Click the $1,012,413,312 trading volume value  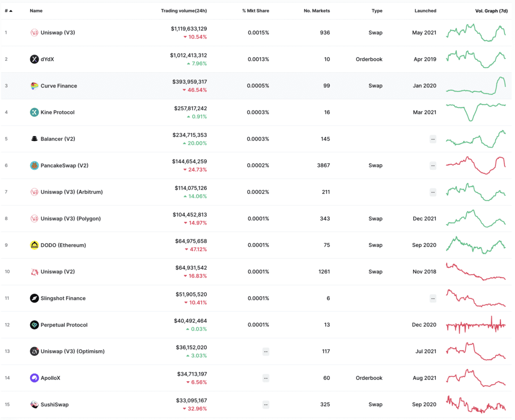click(x=189, y=55)
